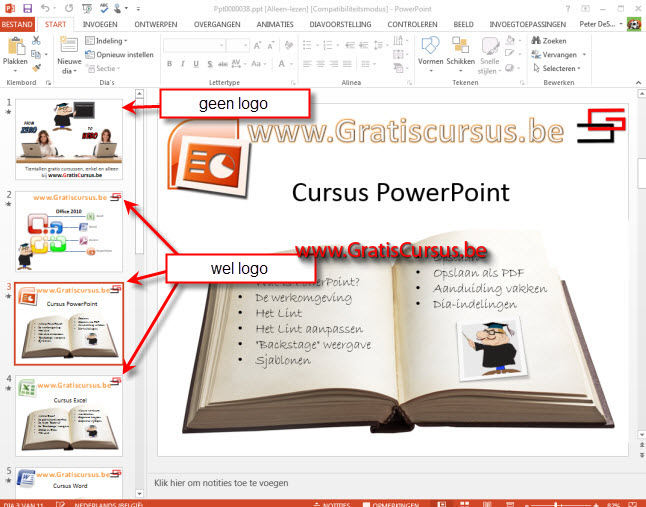Image resolution: width=646 pixels, height=507 pixels.
Task: Switch to the ONTWERPEN tab
Action: coord(156,24)
